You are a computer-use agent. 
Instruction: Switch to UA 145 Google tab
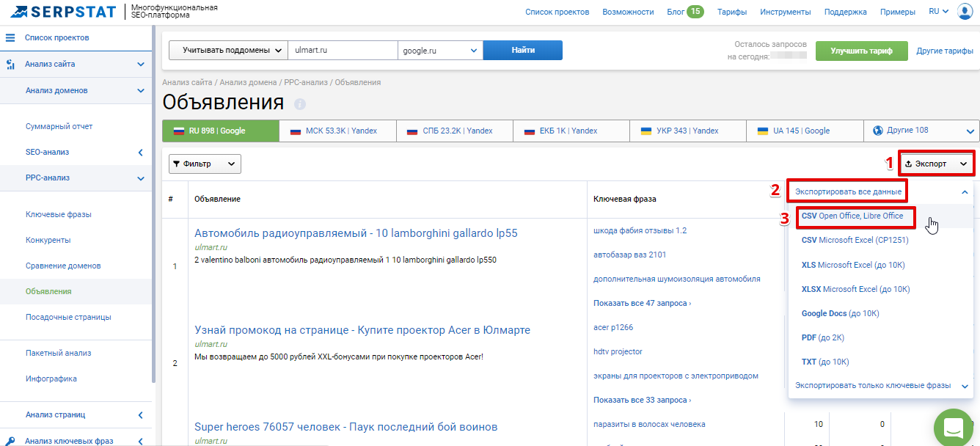tap(805, 131)
